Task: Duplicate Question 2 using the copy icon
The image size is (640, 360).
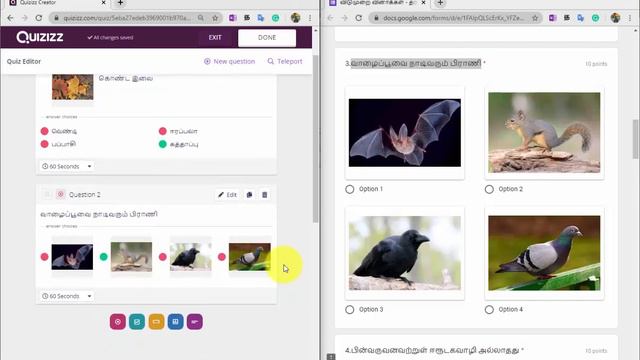Action: point(249,195)
